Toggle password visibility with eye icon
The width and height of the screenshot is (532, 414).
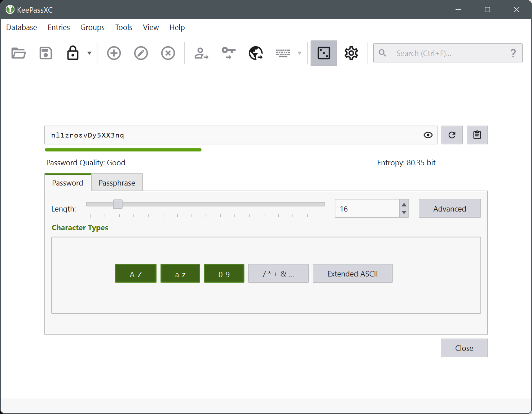428,135
